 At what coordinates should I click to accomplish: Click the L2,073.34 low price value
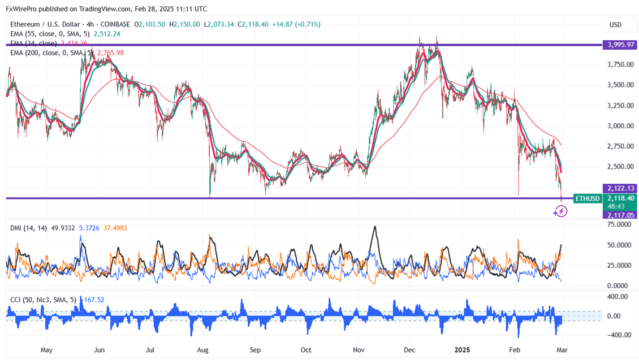(x=219, y=24)
